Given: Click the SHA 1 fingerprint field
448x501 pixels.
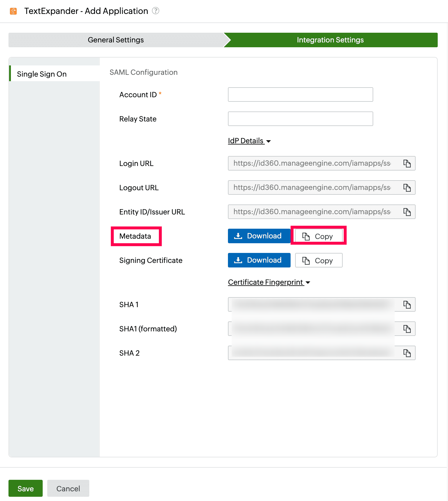Looking at the screenshot, I should [321, 304].
